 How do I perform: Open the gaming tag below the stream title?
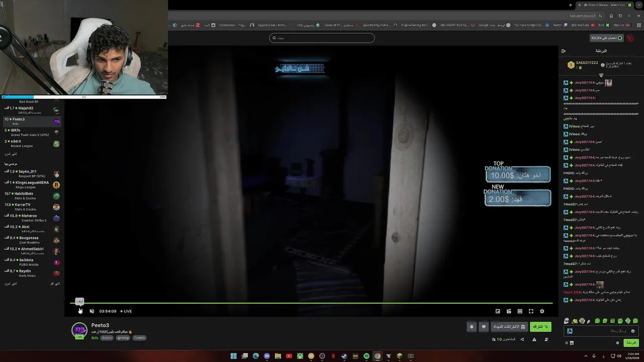tap(123, 338)
